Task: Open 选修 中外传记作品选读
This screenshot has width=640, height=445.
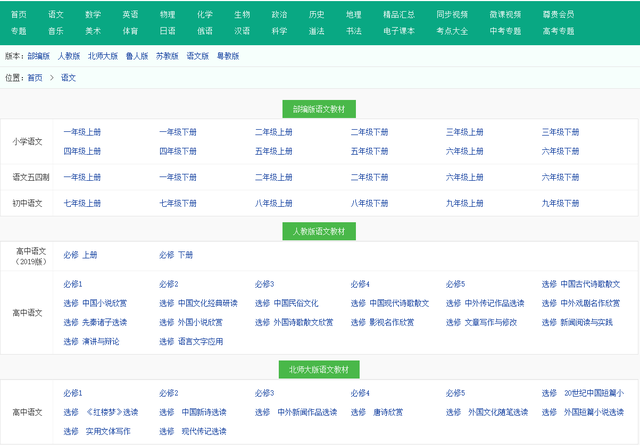Action: tap(485, 303)
